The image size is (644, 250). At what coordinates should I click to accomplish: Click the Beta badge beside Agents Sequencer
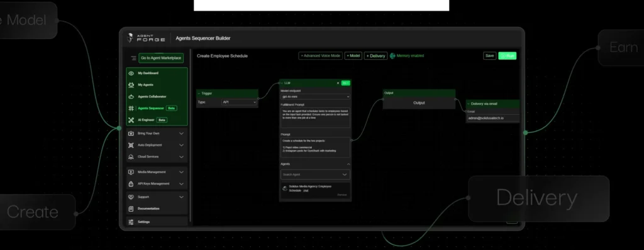pyautogui.click(x=172, y=109)
